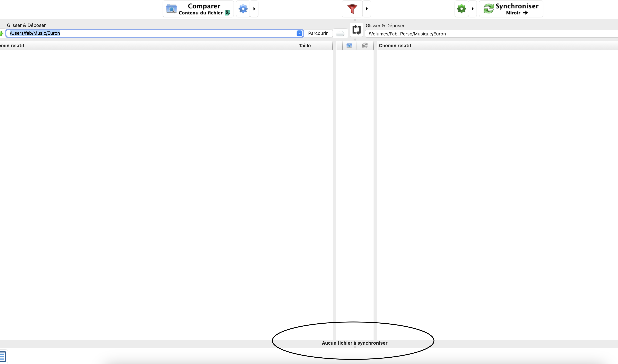Click the middle sync action column header icon
Image resolution: width=618 pixels, height=364 pixels.
click(x=365, y=46)
